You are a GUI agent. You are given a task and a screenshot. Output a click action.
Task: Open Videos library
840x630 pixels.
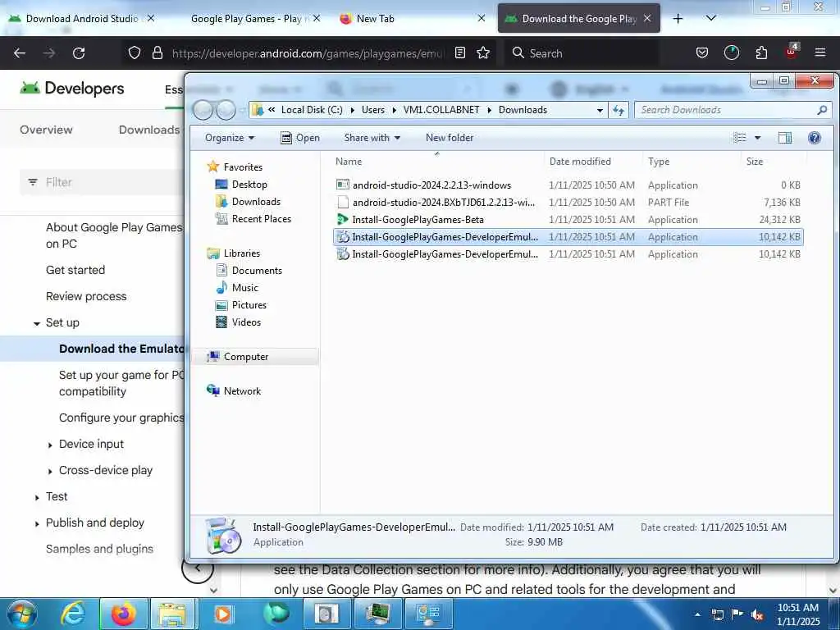pyautogui.click(x=246, y=322)
